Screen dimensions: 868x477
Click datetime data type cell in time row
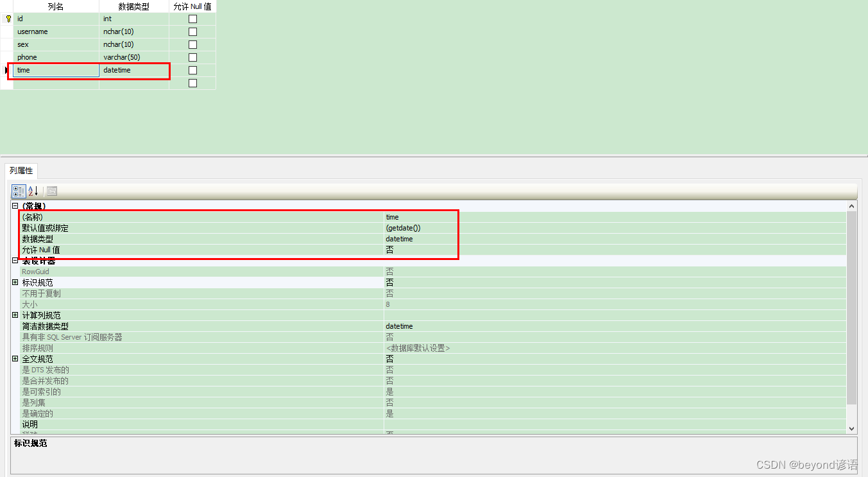[134, 70]
